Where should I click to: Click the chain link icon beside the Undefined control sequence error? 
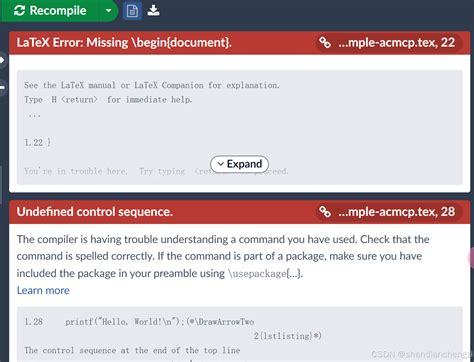325,212
